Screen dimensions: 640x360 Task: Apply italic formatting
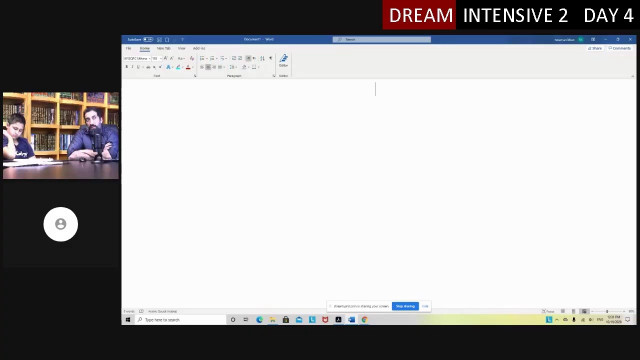click(132, 67)
